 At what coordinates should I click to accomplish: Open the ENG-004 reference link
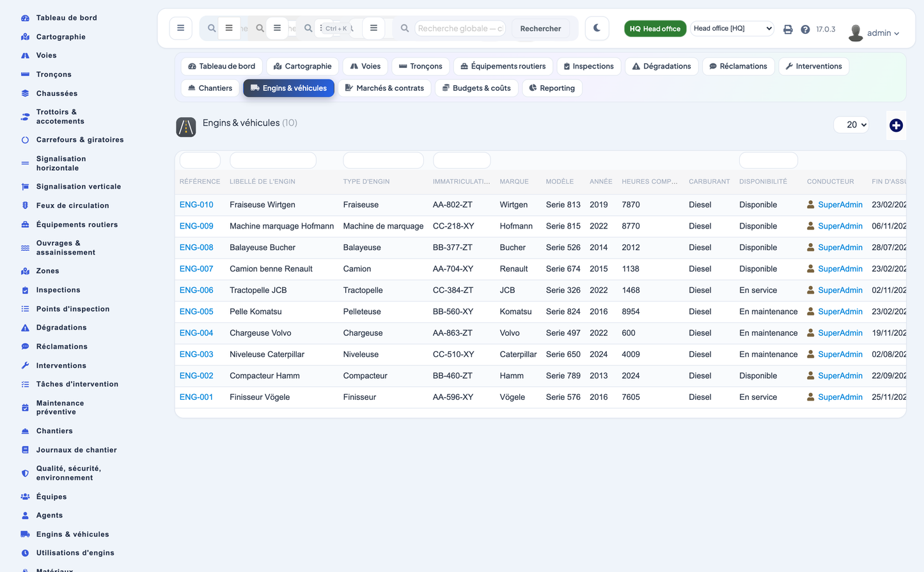[196, 333]
